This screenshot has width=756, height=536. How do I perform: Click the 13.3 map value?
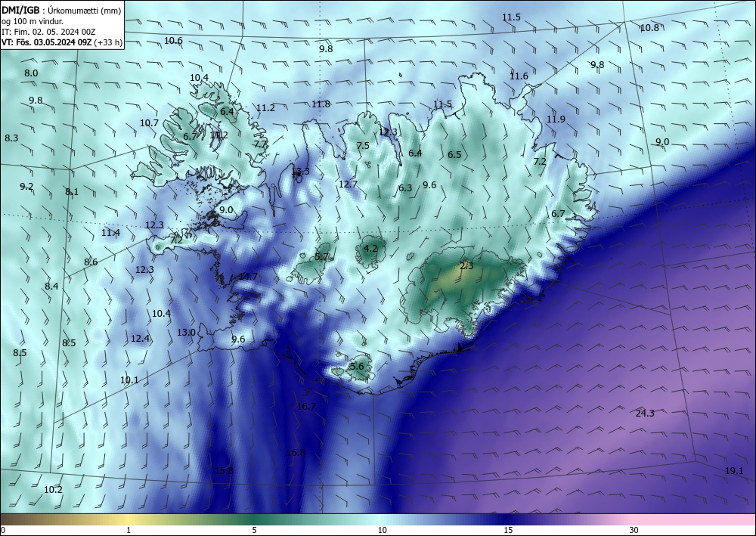click(301, 171)
